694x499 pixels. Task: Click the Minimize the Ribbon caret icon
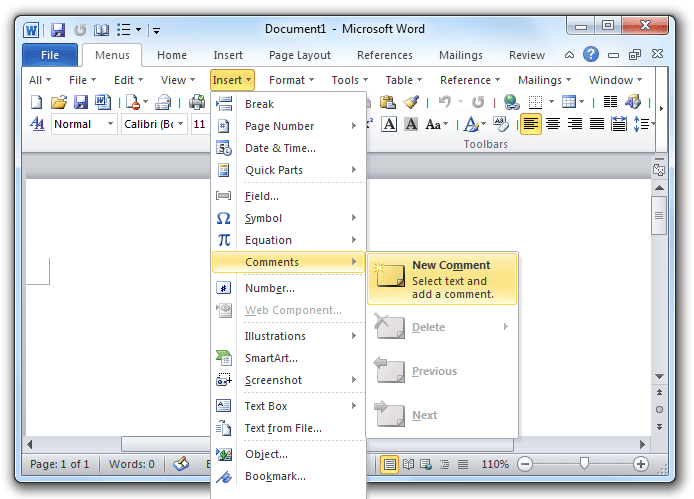[570, 55]
